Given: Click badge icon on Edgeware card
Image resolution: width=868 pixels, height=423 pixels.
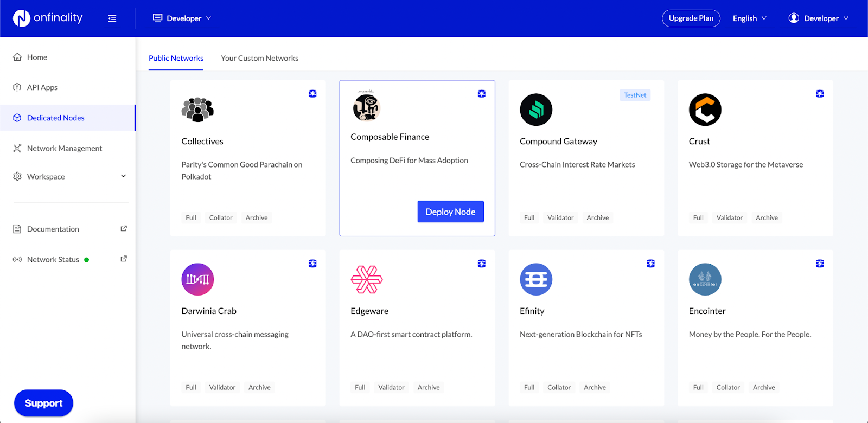Looking at the screenshot, I should (x=482, y=264).
